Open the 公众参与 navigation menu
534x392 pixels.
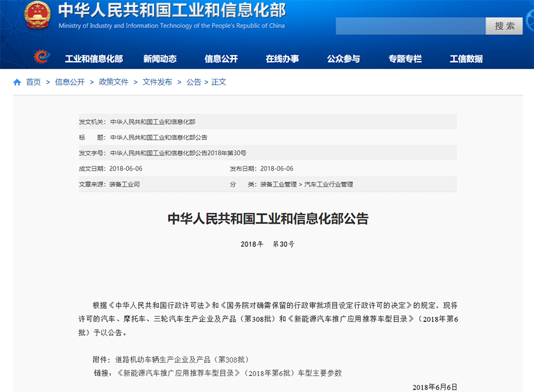pos(343,59)
